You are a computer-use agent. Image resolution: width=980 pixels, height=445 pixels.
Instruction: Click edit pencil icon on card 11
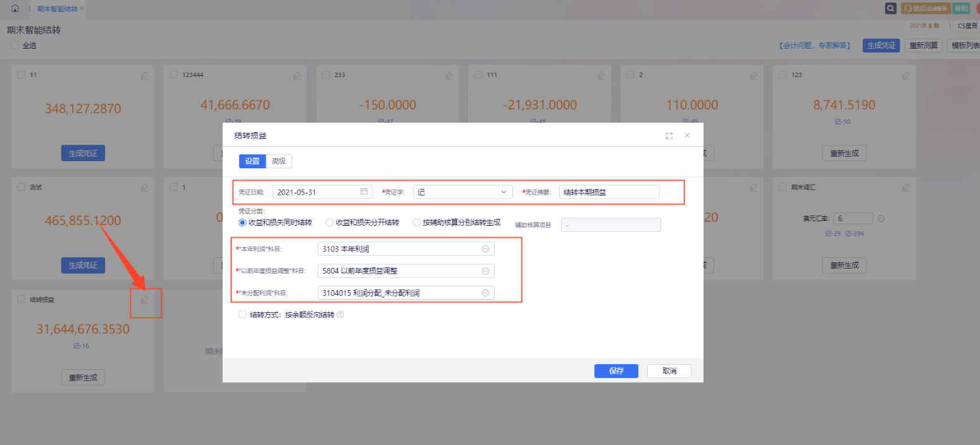pyautogui.click(x=144, y=75)
